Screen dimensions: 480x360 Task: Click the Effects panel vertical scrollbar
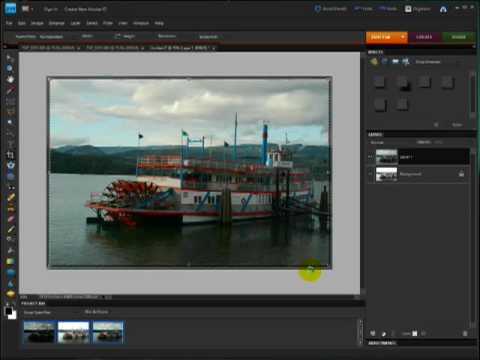(472, 94)
